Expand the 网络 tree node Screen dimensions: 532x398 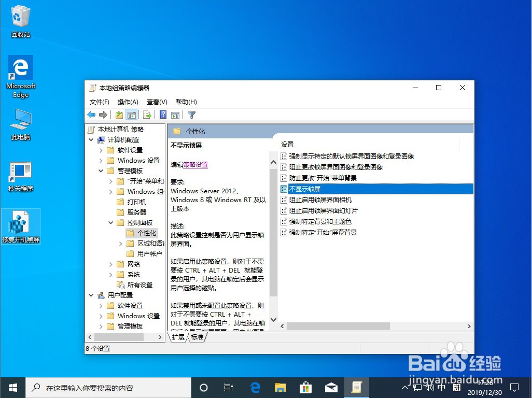(110, 264)
